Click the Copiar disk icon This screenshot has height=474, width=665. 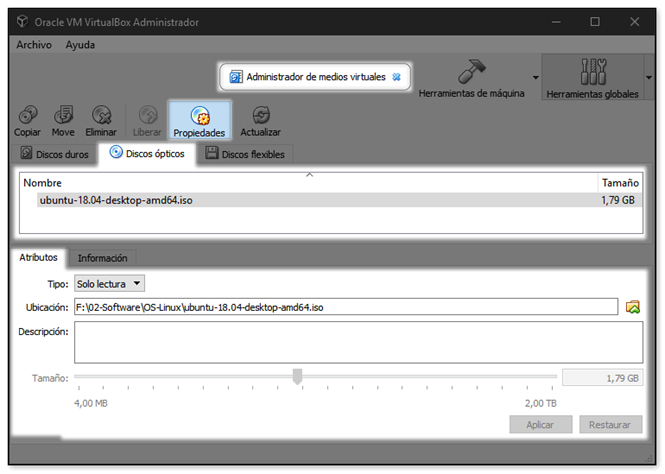[28, 115]
